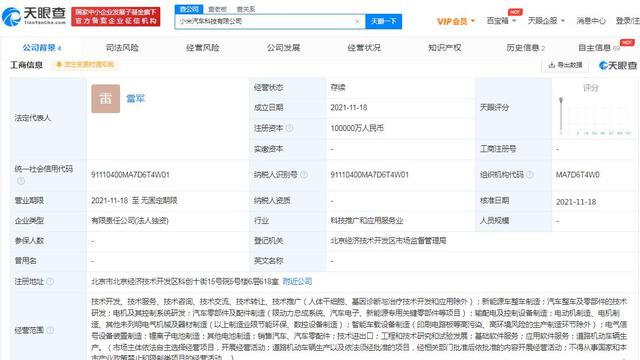This screenshot has height=360, width=640.
Task: Click the 天眼评分 score chart
Action: click(595, 116)
